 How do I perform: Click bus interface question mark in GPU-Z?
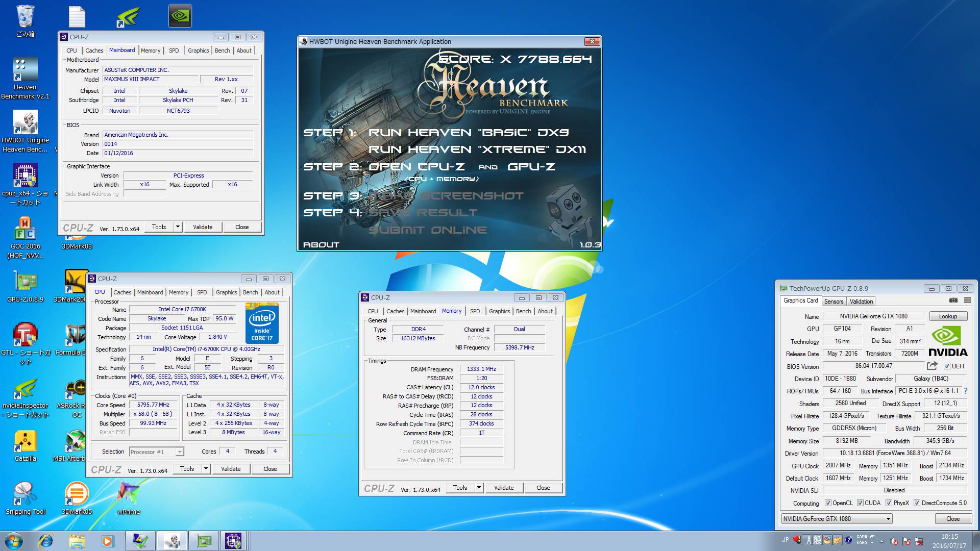(966, 391)
